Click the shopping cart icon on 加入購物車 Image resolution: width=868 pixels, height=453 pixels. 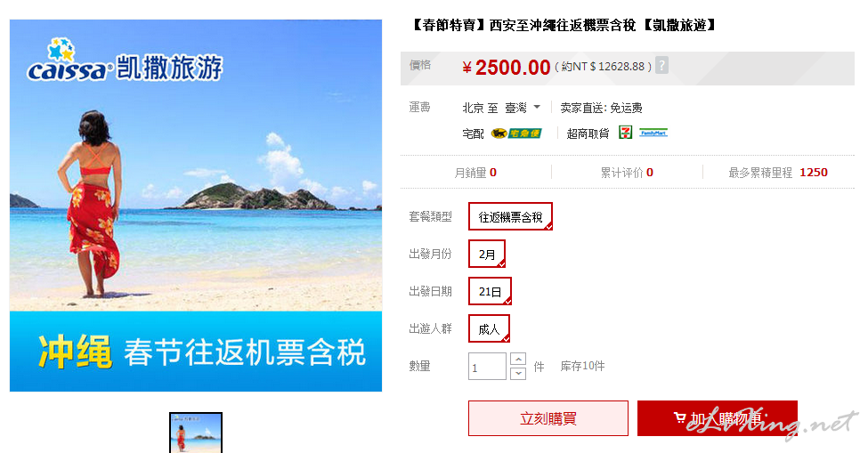[680, 418]
